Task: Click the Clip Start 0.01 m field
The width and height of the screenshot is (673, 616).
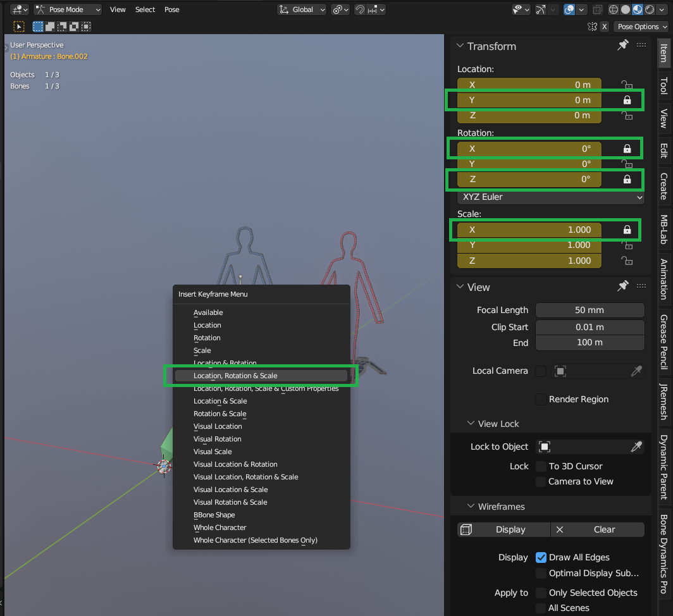Action: (590, 327)
